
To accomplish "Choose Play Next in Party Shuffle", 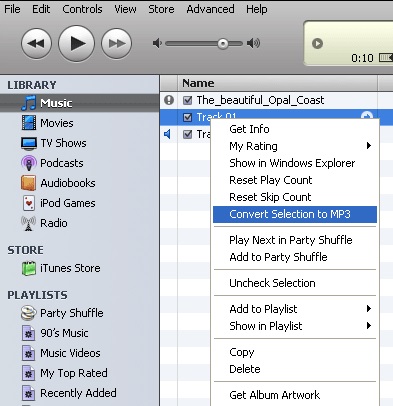I will tap(295, 240).
